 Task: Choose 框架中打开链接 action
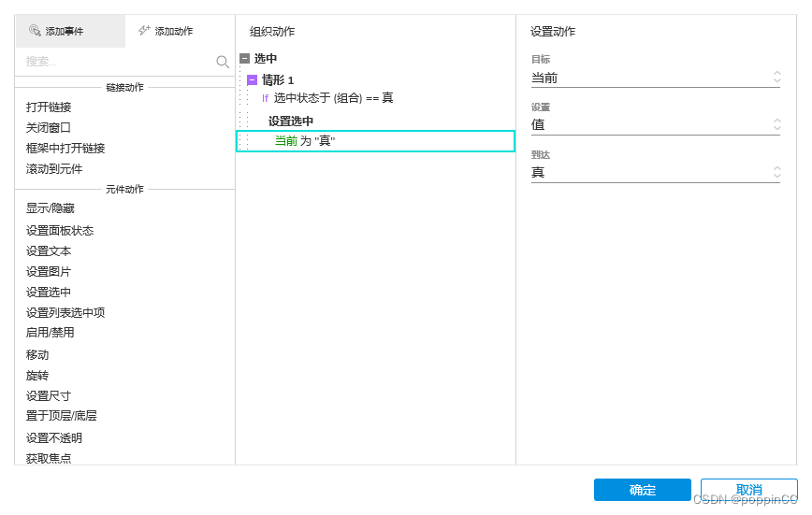coord(65,148)
